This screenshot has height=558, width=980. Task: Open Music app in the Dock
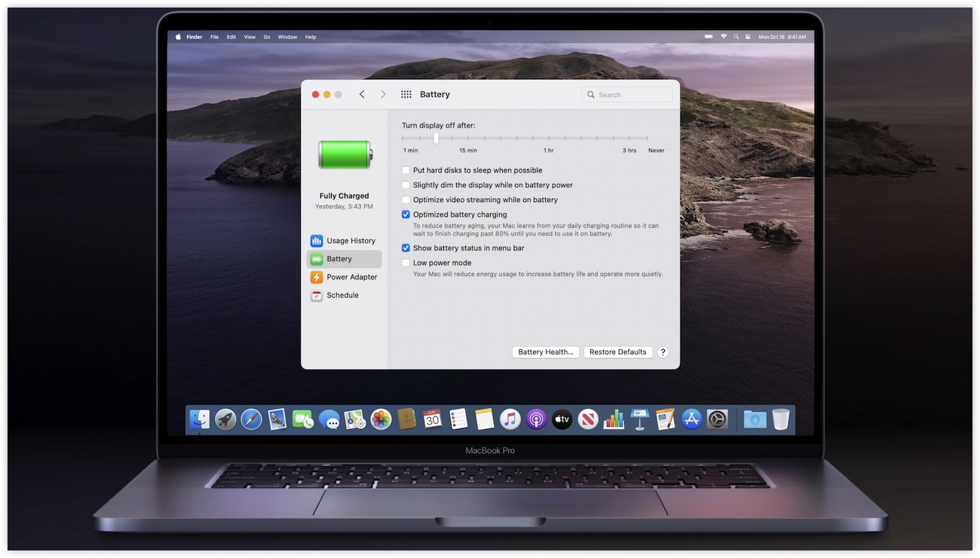[510, 419]
